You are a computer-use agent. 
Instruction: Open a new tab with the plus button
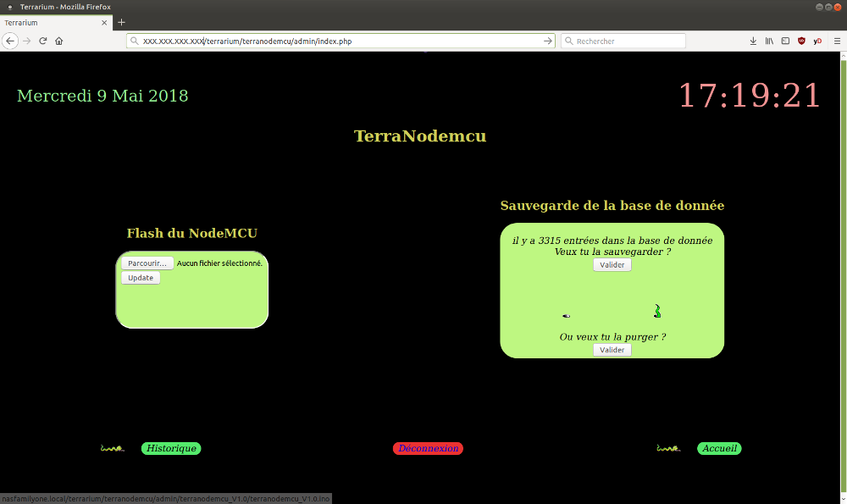point(121,22)
